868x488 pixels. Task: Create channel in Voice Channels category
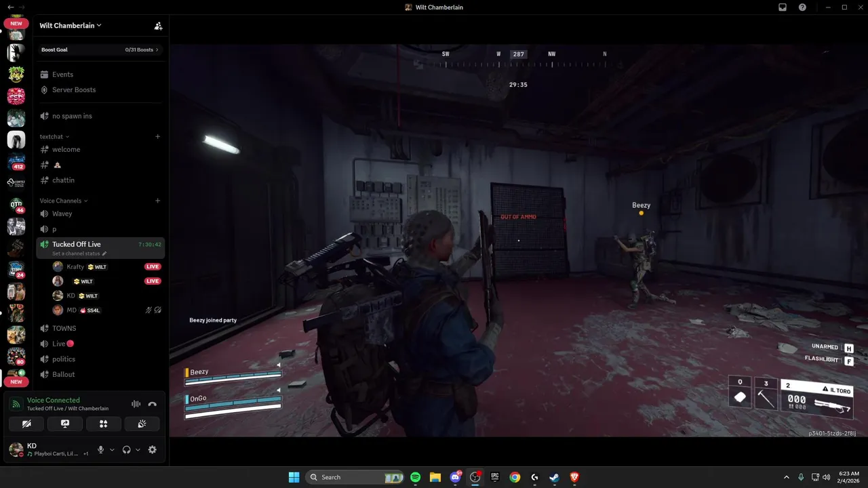158,201
